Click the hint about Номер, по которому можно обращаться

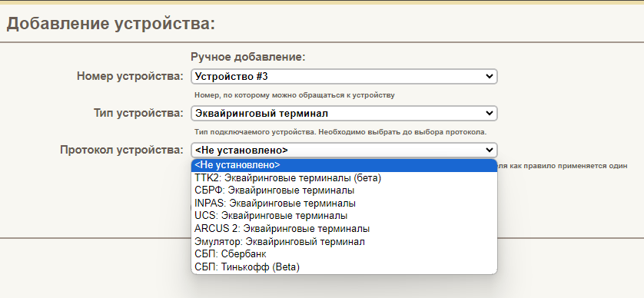(294, 95)
